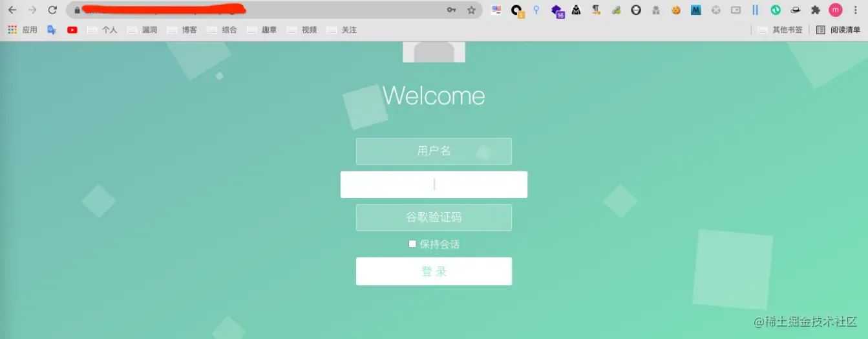This screenshot has width=868, height=339.
Task: Click the browser forward arrow
Action: [x=32, y=10]
